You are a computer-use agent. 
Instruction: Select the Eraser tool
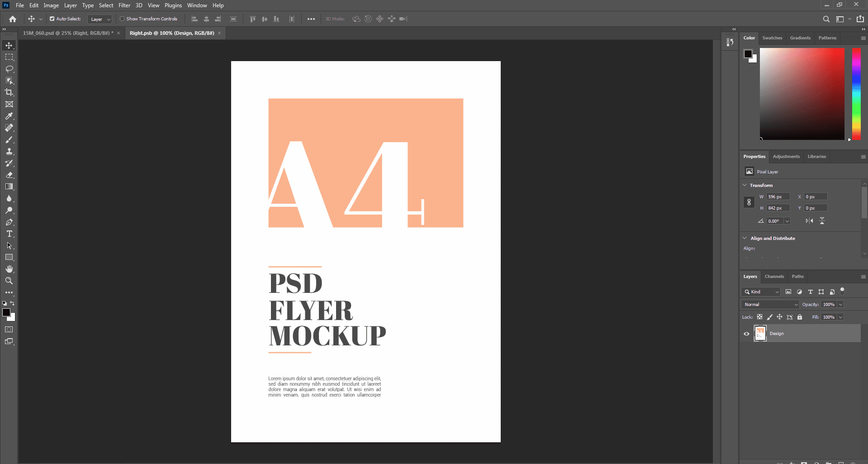tap(9, 175)
